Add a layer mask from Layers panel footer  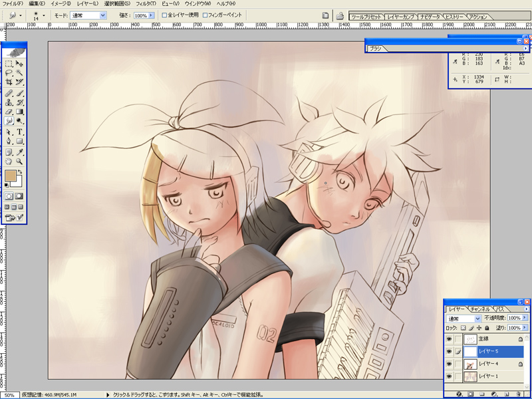pyautogui.click(x=471, y=394)
